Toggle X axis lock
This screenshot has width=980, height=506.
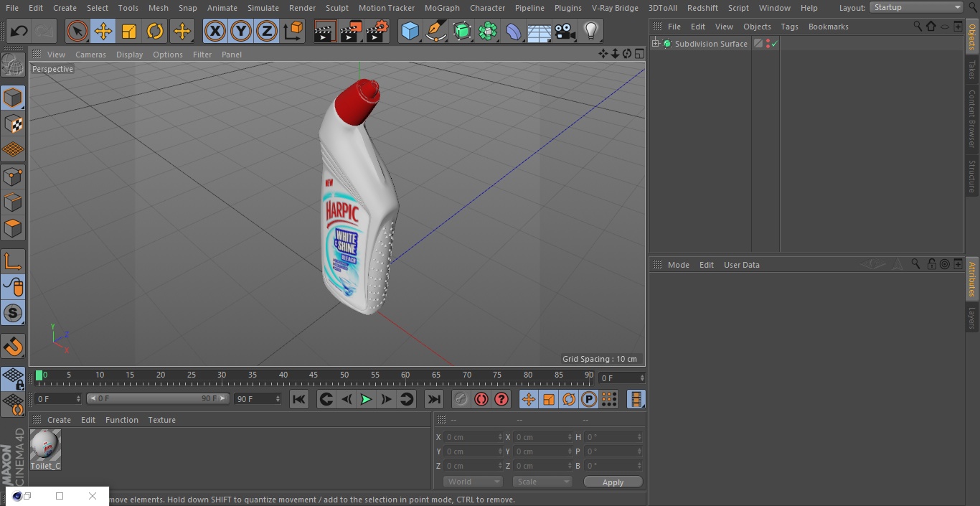pyautogui.click(x=215, y=31)
